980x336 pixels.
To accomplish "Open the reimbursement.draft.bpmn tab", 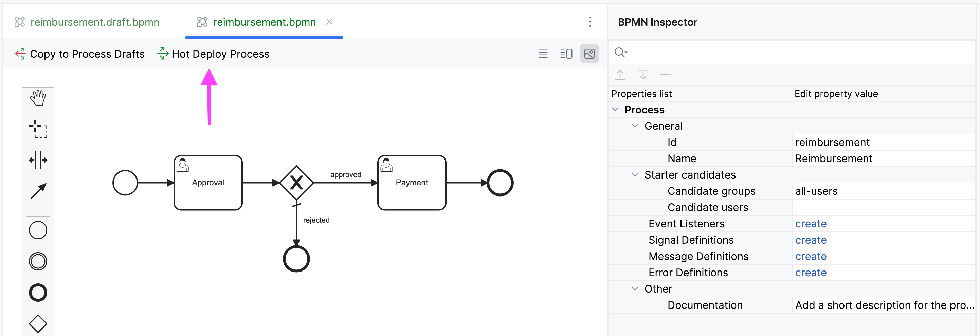I will point(94,22).
